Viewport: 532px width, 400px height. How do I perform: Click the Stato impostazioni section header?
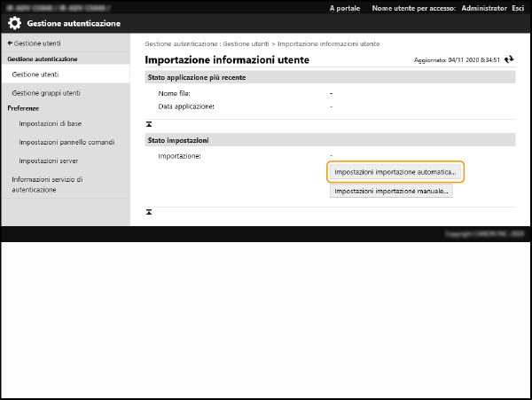[x=177, y=140]
